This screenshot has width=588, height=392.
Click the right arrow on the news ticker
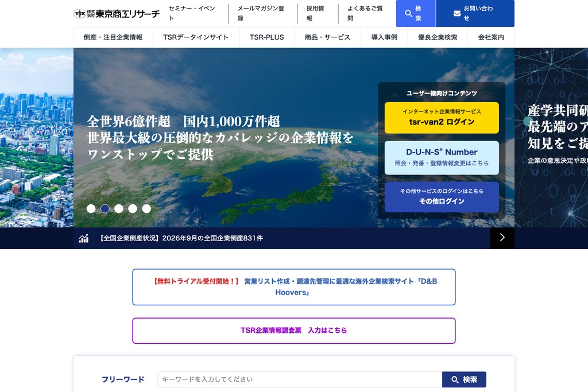pyautogui.click(x=502, y=238)
